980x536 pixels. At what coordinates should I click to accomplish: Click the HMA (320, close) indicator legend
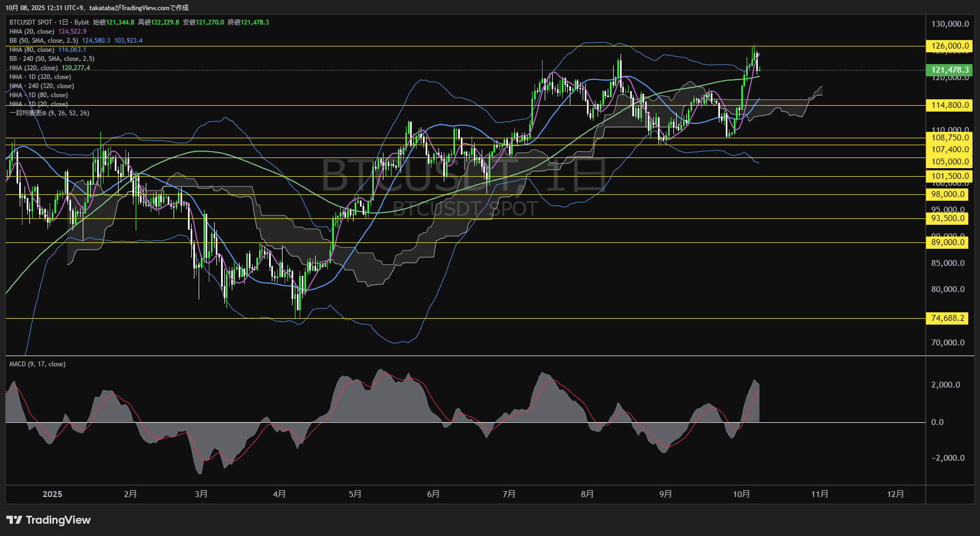click(34, 68)
